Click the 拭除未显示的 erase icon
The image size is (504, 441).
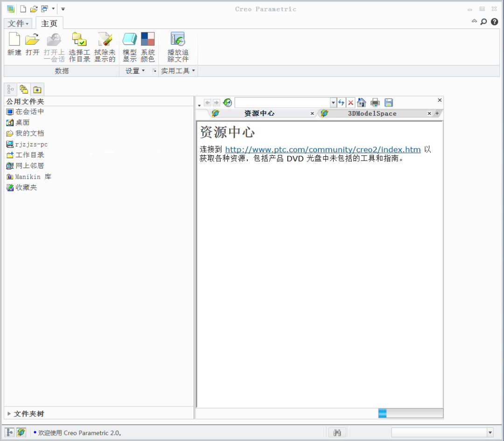coord(105,47)
